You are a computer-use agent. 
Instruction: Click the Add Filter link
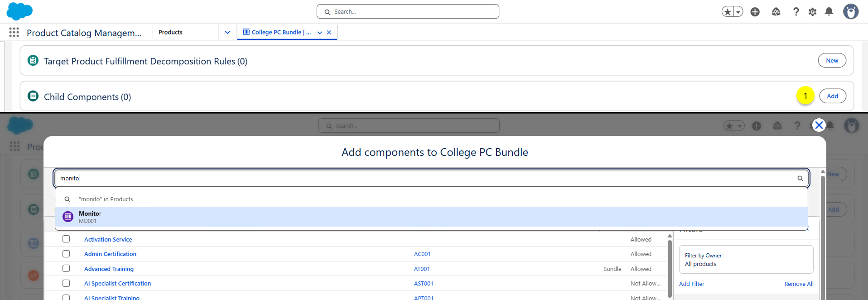pos(691,284)
